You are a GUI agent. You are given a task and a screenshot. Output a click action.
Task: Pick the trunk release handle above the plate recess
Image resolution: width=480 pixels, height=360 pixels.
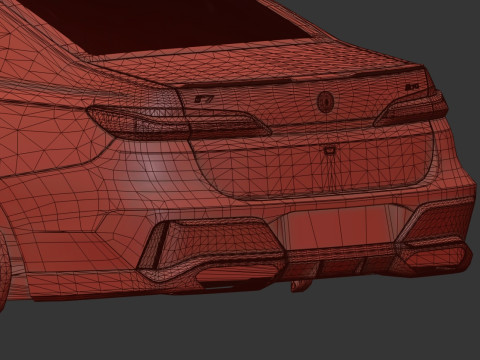point(330,150)
